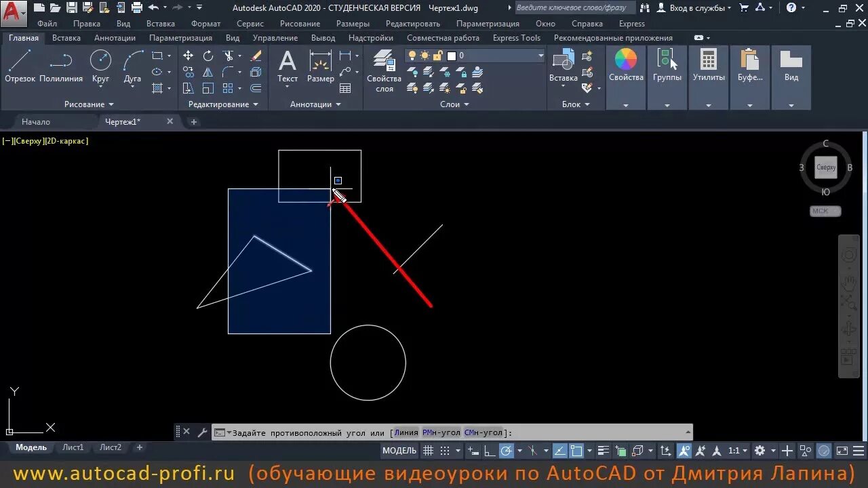Open the layer selection dropdown
The width and height of the screenshot is (868, 488).
pyautogui.click(x=540, y=56)
